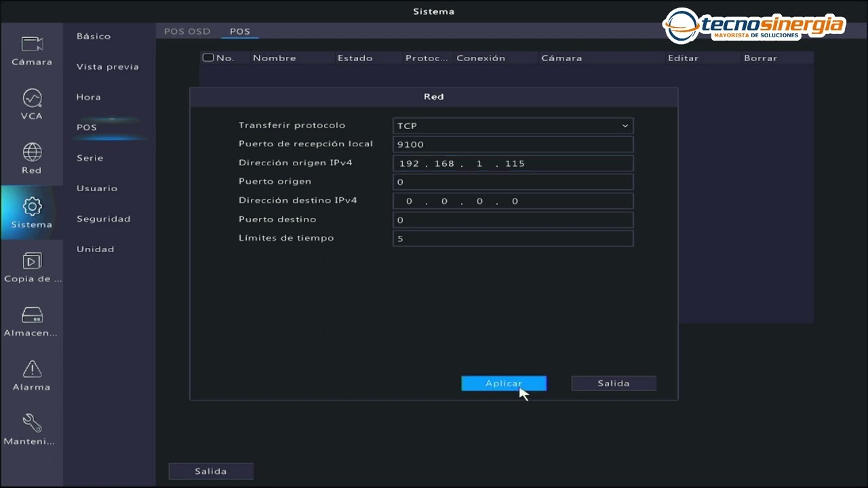Click the Aplicar button

point(504,384)
